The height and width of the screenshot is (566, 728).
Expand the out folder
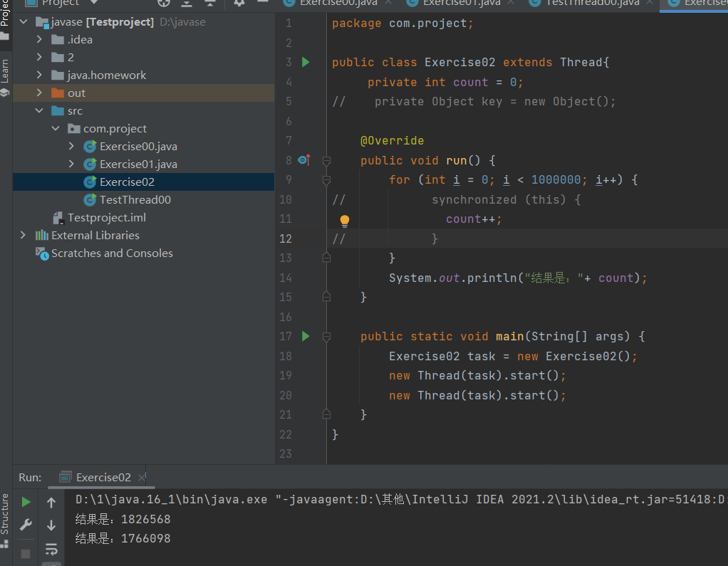click(39, 93)
